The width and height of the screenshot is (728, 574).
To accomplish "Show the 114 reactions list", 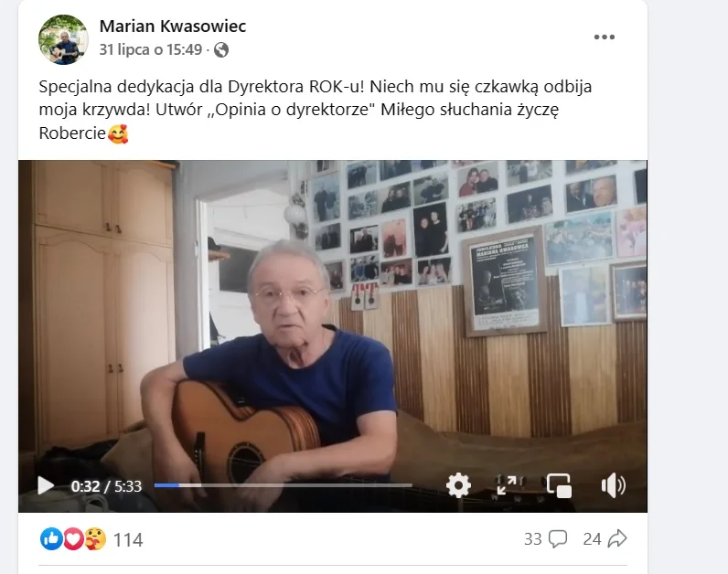I will point(128,539).
